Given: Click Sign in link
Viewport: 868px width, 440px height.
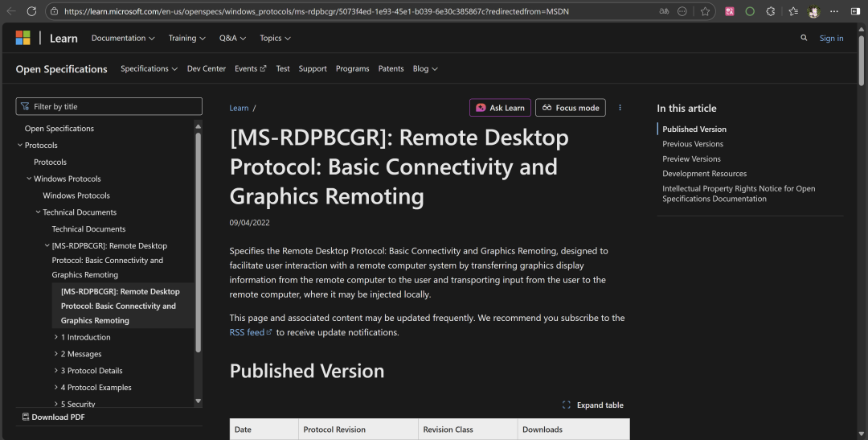Looking at the screenshot, I should pyautogui.click(x=832, y=38).
